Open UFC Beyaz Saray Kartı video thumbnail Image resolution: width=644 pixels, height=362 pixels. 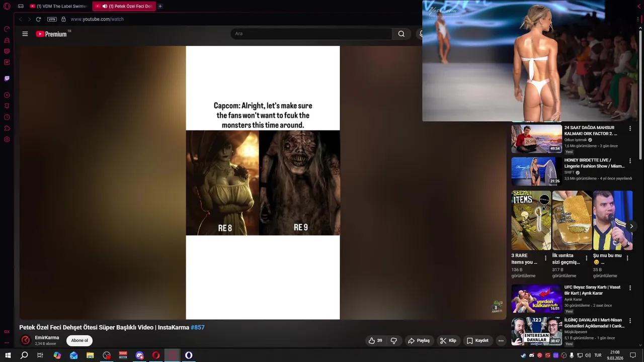click(x=536, y=299)
